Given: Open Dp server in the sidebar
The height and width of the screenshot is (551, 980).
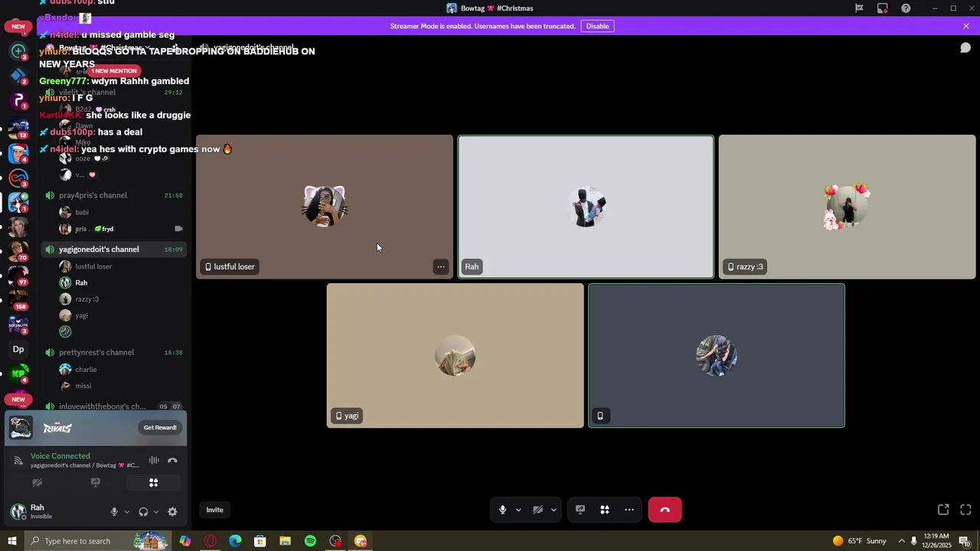Looking at the screenshot, I should point(18,349).
